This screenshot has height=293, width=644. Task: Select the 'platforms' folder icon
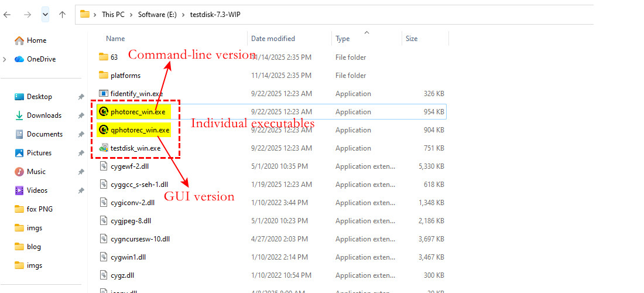pyautogui.click(x=104, y=75)
